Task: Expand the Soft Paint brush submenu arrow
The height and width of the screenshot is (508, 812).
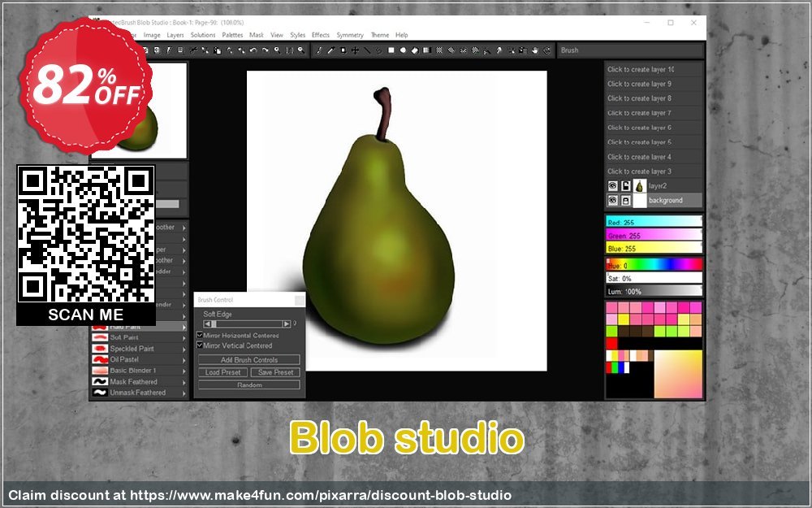Action: point(184,338)
